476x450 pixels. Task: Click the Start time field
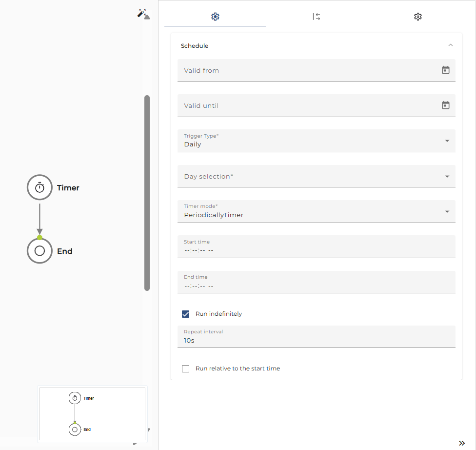click(317, 247)
